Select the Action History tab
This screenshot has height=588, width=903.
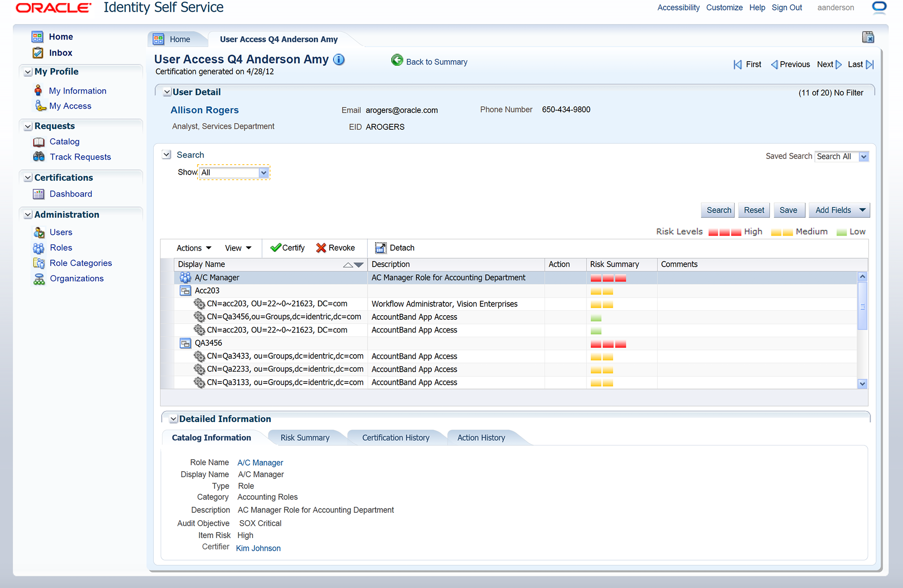(x=481, y=437)
